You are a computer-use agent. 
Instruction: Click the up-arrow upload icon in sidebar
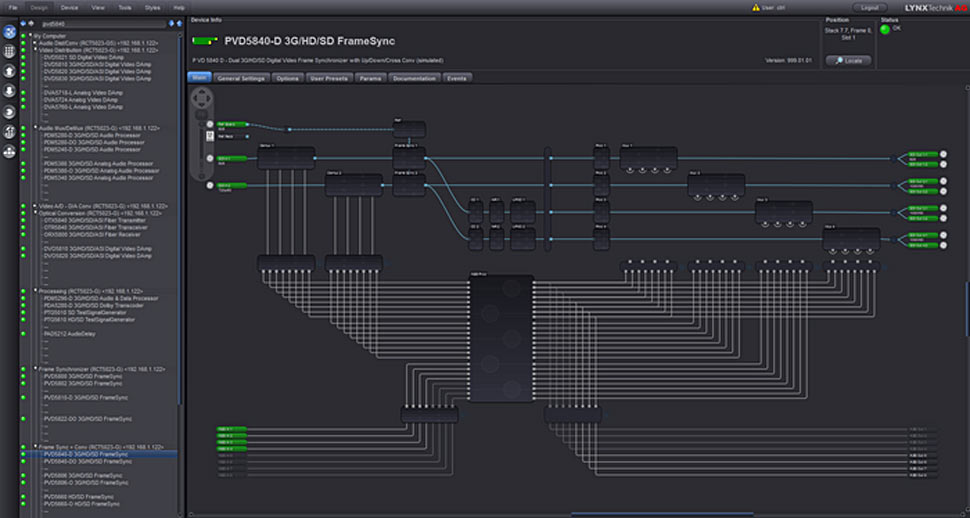[9, 71]
